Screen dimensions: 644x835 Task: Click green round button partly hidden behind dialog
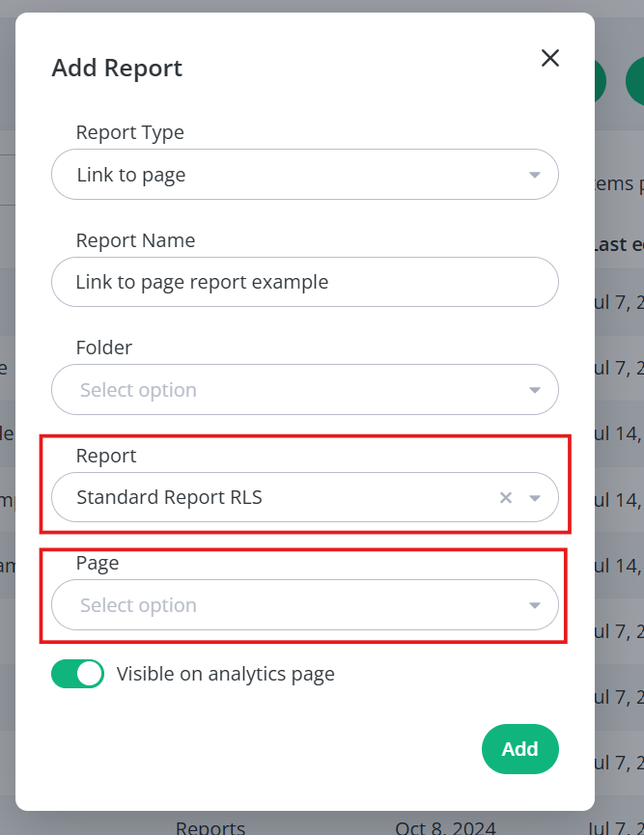[x=601, y=81]
